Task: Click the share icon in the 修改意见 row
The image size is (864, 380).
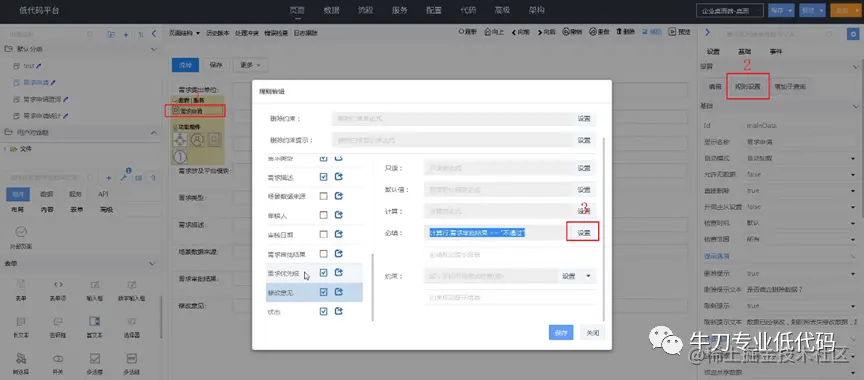Action: (x=339, y=292)
